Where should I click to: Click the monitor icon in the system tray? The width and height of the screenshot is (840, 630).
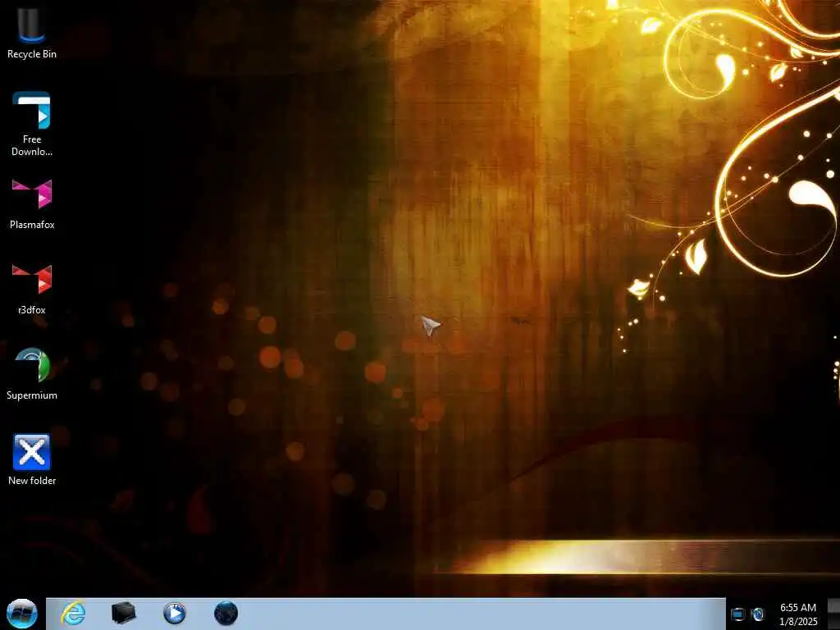point(737,614)
